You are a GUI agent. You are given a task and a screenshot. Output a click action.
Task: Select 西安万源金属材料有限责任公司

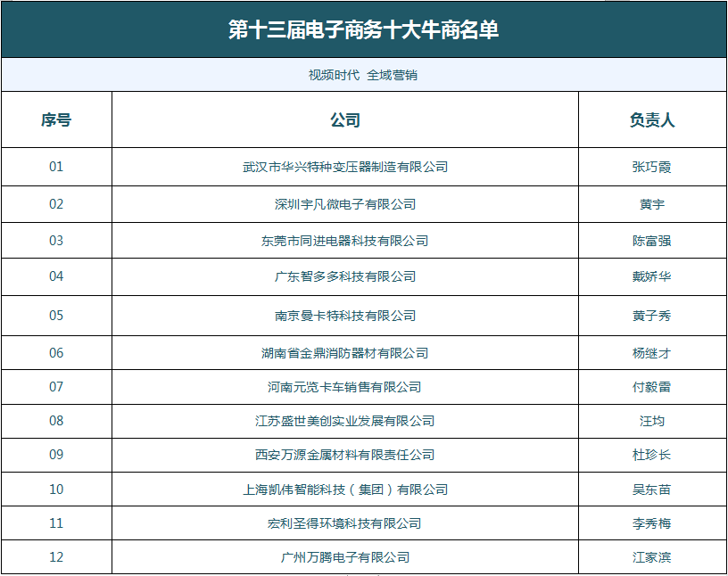pyautogui.click(x=345, y=455)
